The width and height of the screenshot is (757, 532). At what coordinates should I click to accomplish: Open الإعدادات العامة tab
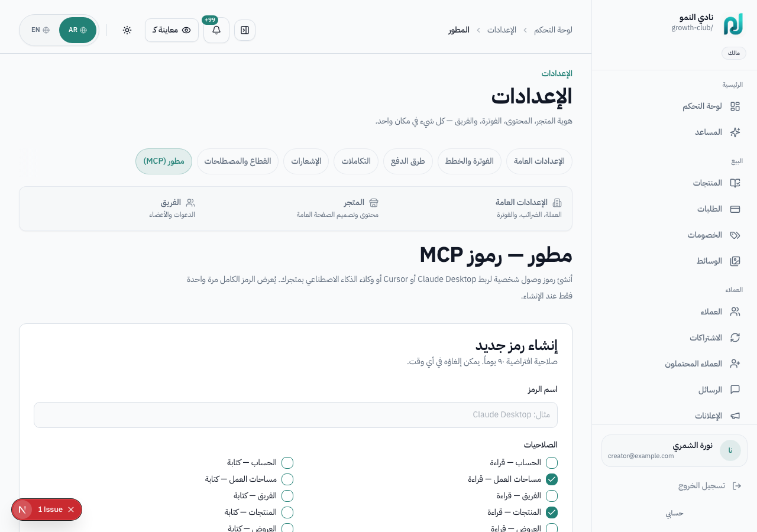point(539,161)
